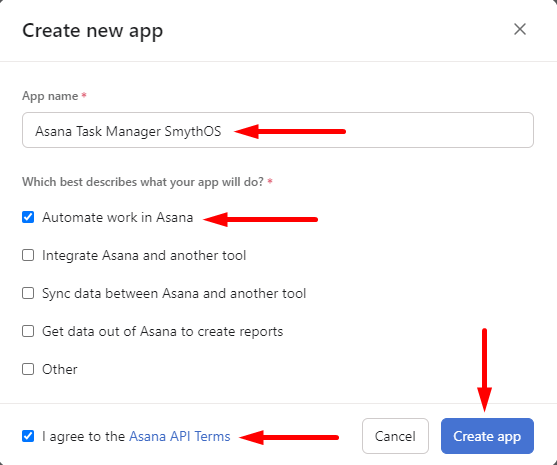Viewport: 557px width, 465px height.
Task: Click the blue Create app button
Action: 487,436
